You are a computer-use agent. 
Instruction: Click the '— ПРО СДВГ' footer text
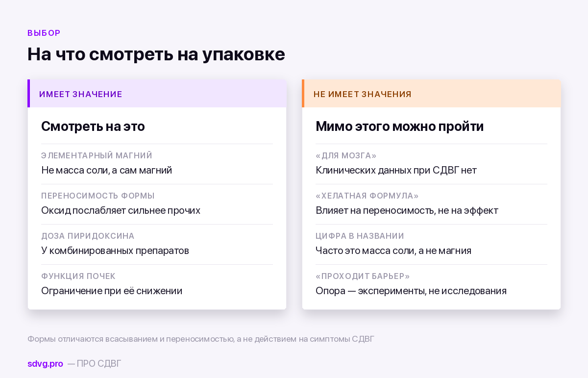point(94,364)
